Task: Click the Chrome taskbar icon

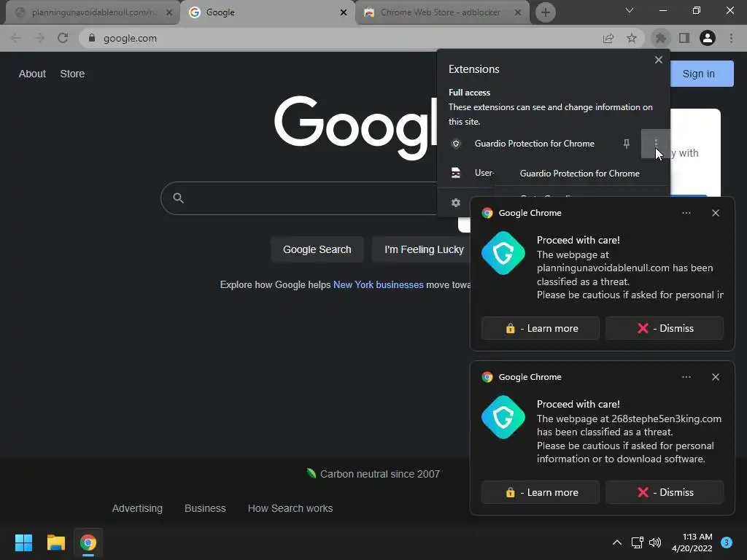Action: [88, 542]
